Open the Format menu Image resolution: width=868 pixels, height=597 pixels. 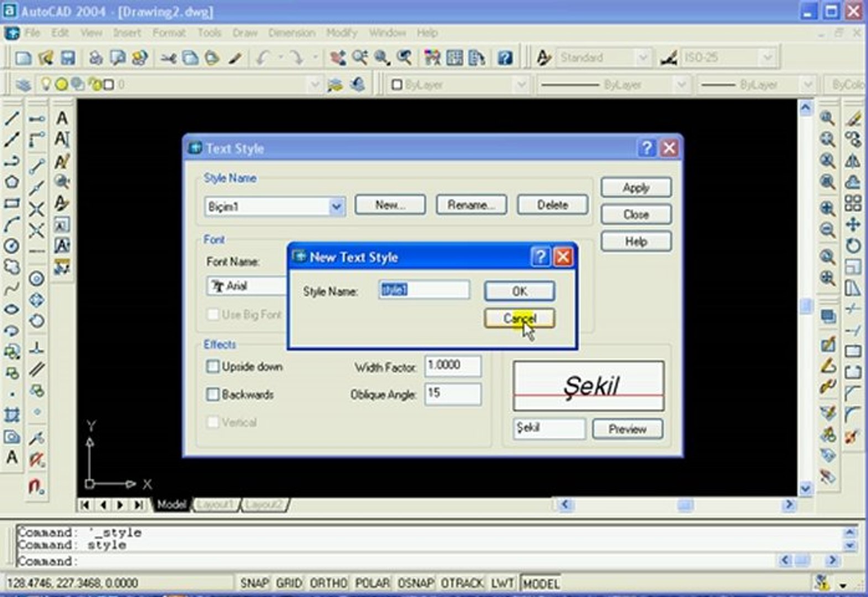[169, 33]
